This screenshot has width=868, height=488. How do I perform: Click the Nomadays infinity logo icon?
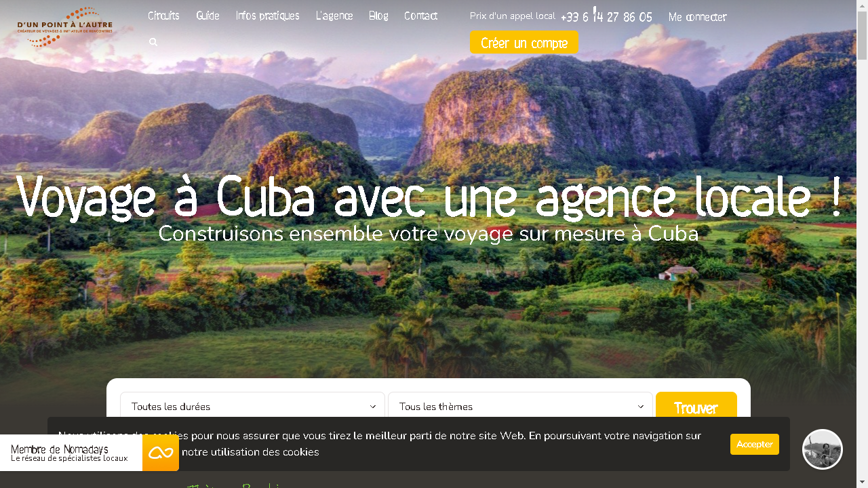pyautogui.click(x=161, y=453)
